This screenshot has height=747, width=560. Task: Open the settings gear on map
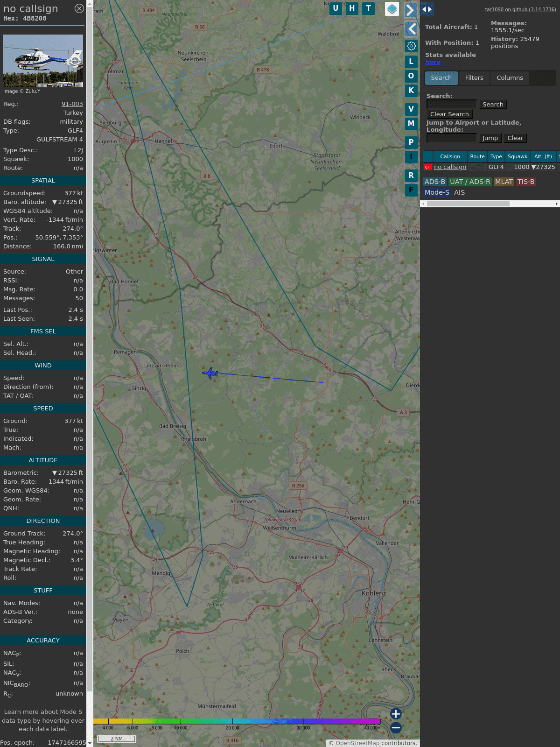pos(411,46)
